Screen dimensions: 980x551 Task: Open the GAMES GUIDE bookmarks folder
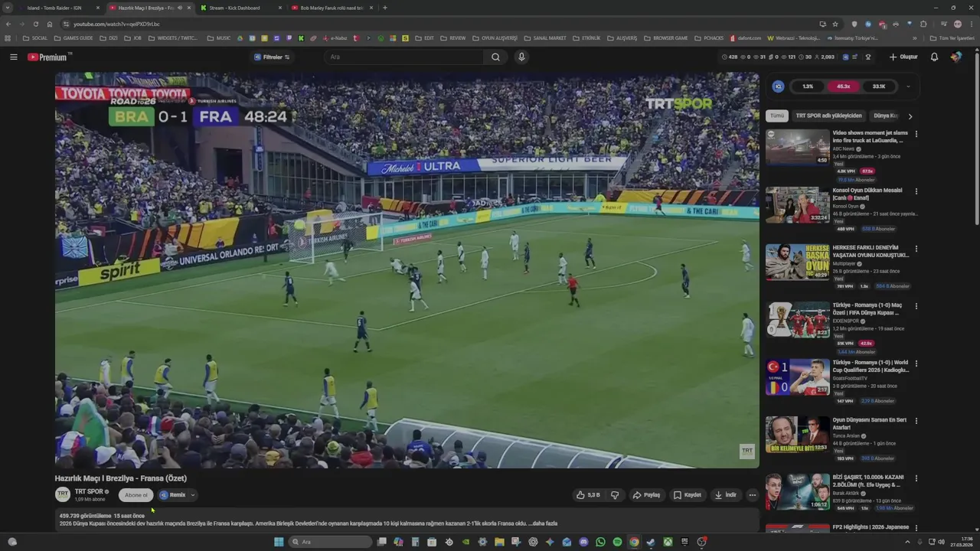coord(73,37)
